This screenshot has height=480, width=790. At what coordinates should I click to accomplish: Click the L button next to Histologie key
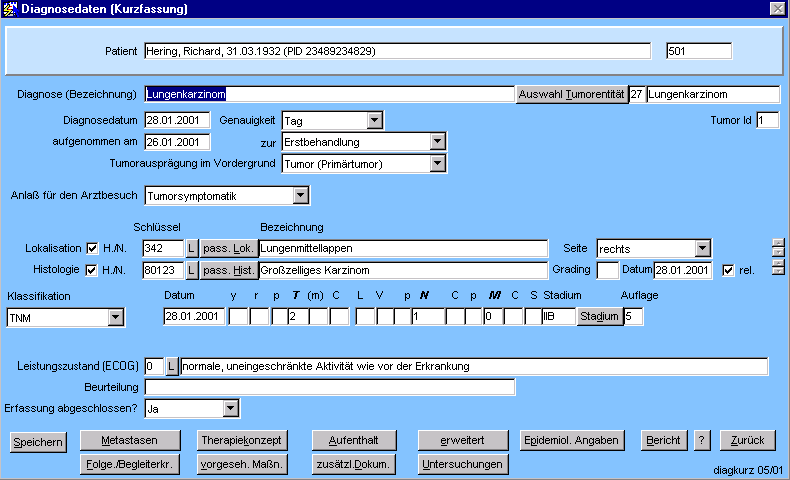pyautogui.click(x=192, y=270)
